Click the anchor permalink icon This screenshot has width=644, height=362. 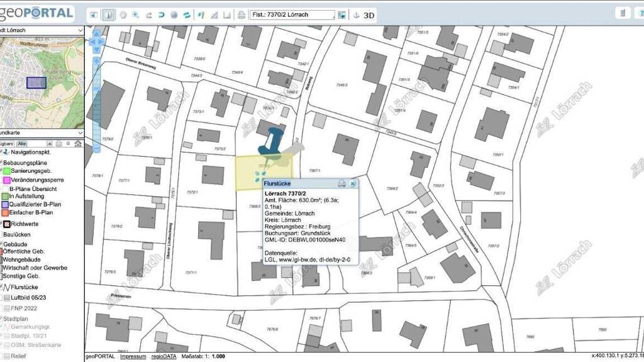[x=355, y=14]
